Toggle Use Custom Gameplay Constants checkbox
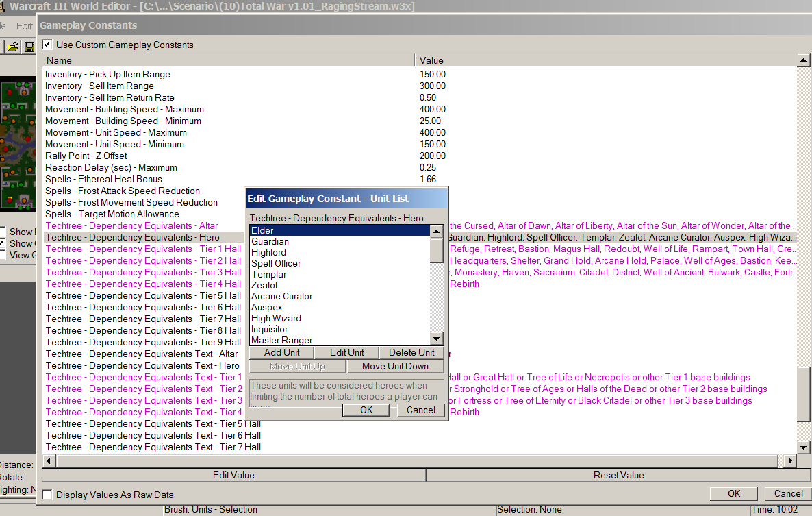This screenshot has width=812, height=516. pyautogui.click(x=47, y=45)
